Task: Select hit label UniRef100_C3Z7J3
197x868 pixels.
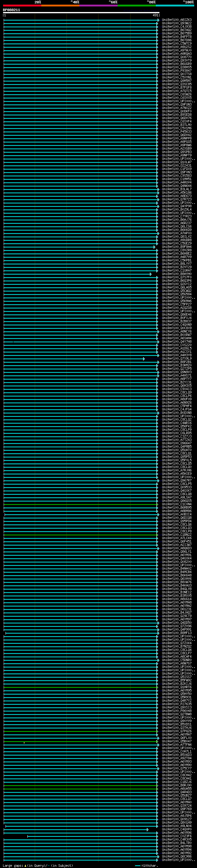Action: pyautogui.click(x=177, y=436)
